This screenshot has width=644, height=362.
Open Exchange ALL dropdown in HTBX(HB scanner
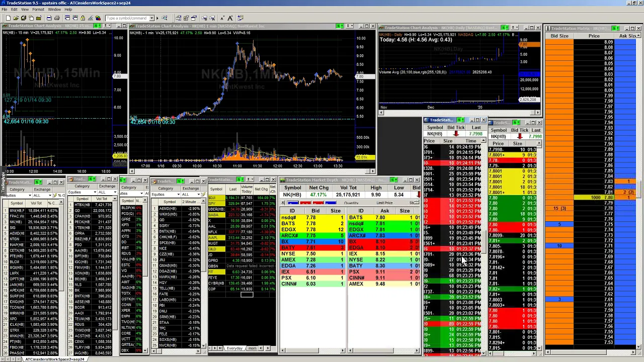(x=115, y=192)
